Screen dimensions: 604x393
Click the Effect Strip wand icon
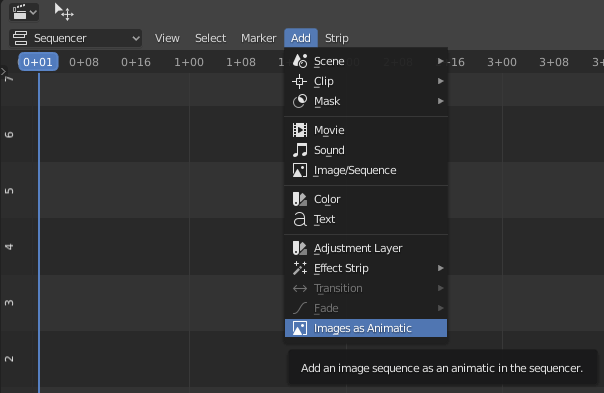pos(300,268)
